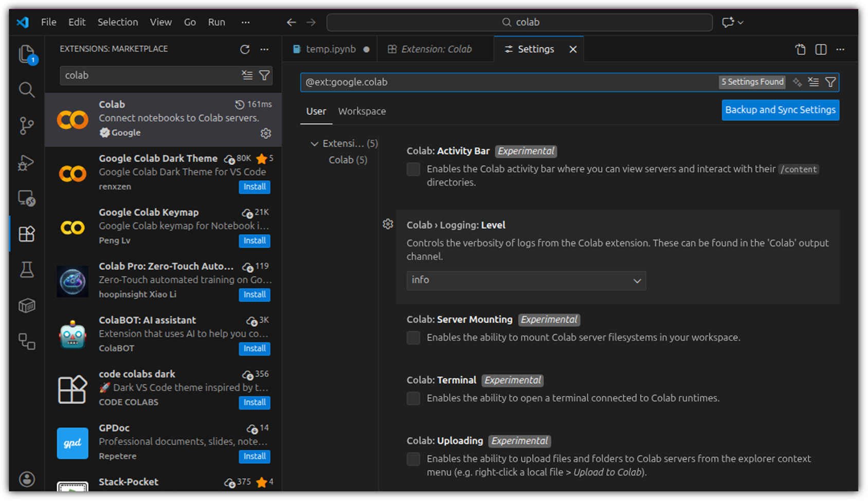Split the editor right
This screenshot has width=868, height=501.
(821, 49)
